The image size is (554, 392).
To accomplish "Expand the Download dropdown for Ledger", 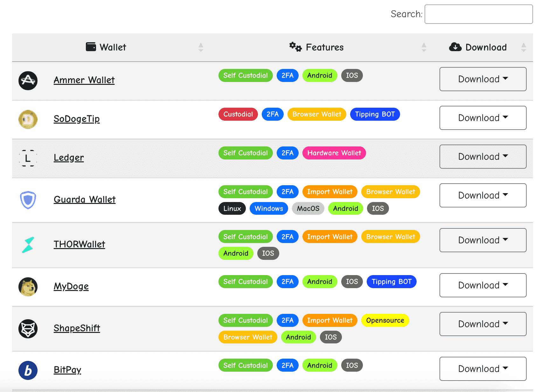I will pos(483,157).
